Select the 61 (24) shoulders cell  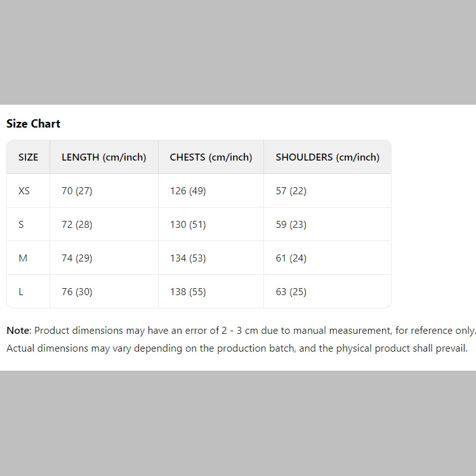(291, 258)
